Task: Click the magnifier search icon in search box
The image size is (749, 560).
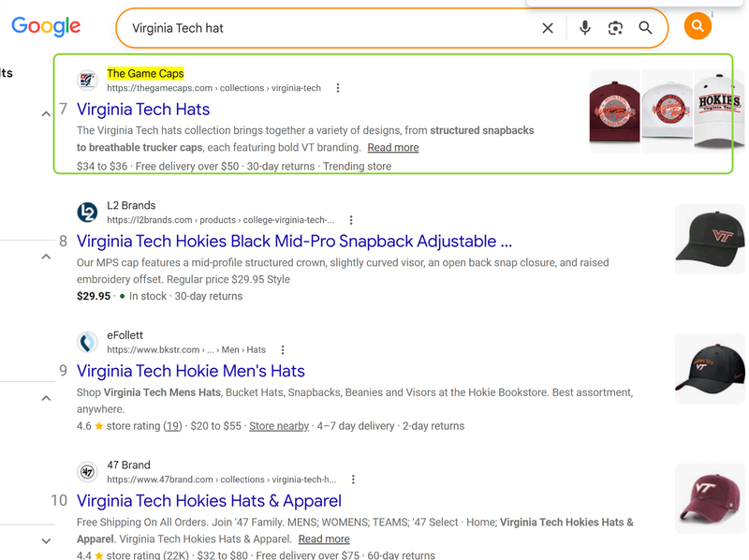Action: click(x=645, y=28)
